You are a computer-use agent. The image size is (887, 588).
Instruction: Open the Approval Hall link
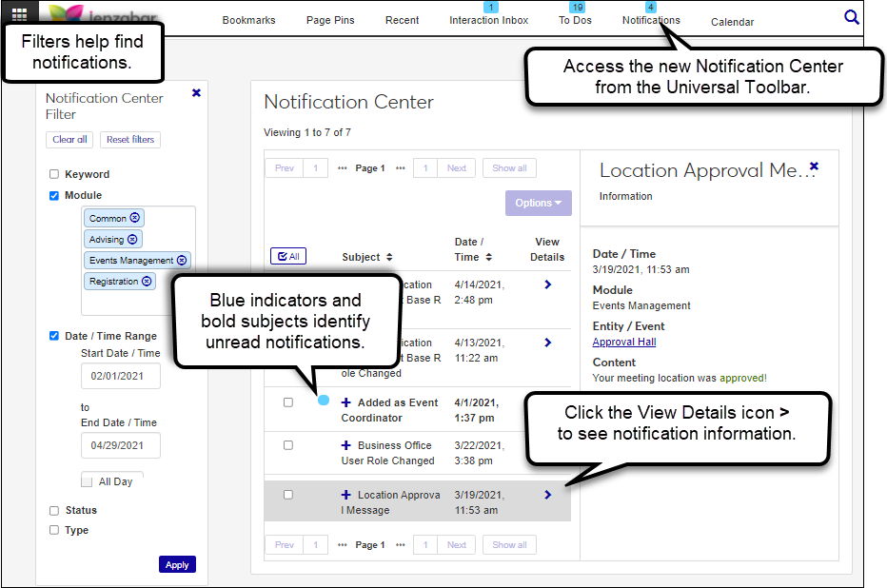622,342
